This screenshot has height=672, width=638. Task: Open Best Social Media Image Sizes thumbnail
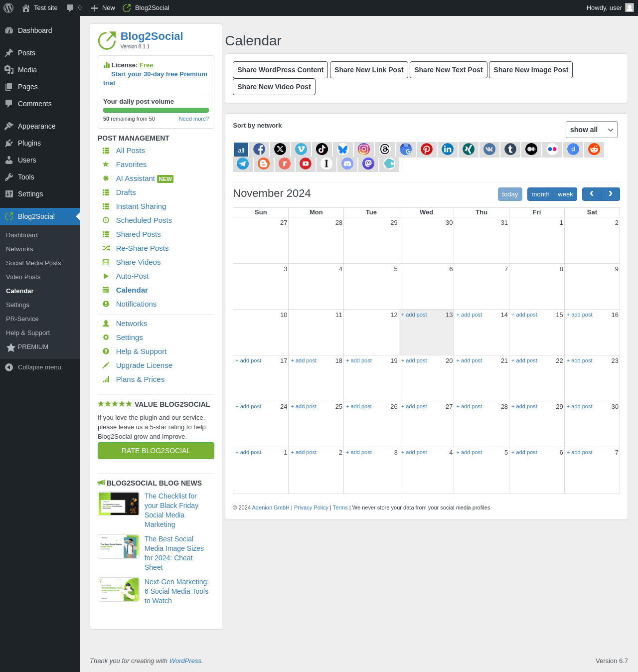click(x=119, y=547)
